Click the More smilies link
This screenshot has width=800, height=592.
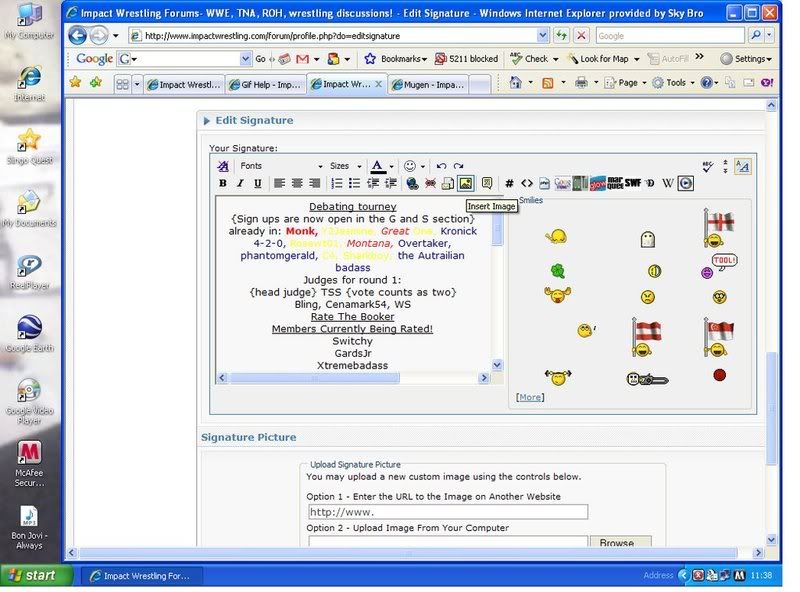[530, 397]
